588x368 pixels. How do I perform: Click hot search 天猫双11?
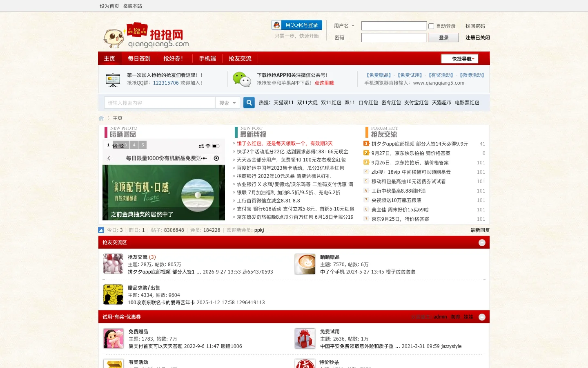pos(284,103)
